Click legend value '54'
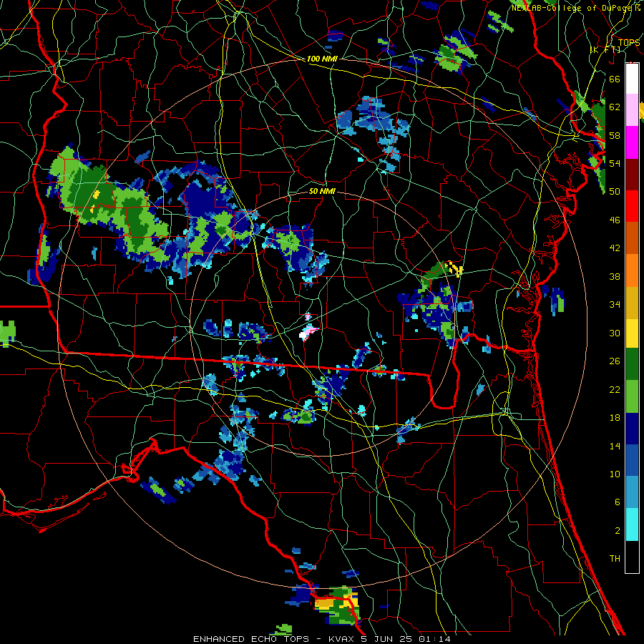Viewport: 644px width, 644px height. point(615,163)
